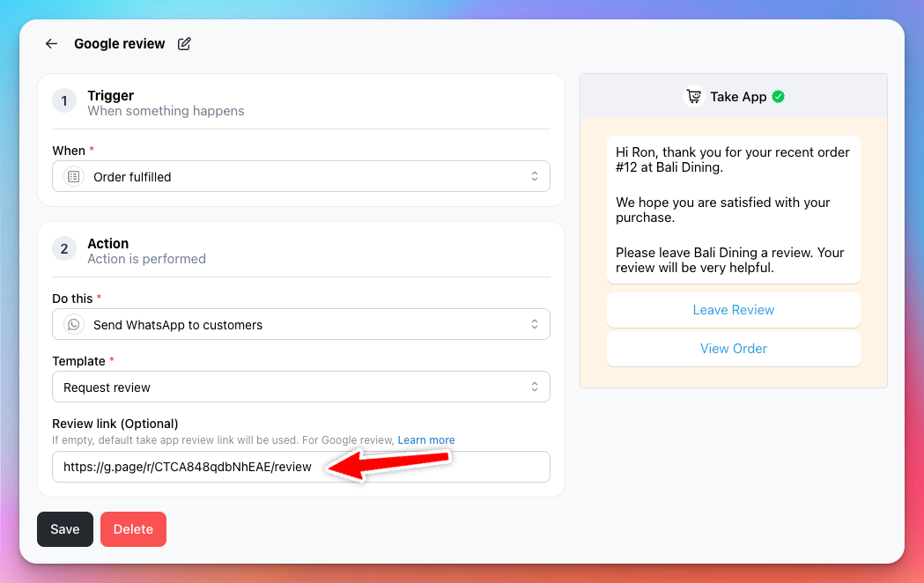Save the automation
This screenshot has height=583, width=924.
(65, 528)
